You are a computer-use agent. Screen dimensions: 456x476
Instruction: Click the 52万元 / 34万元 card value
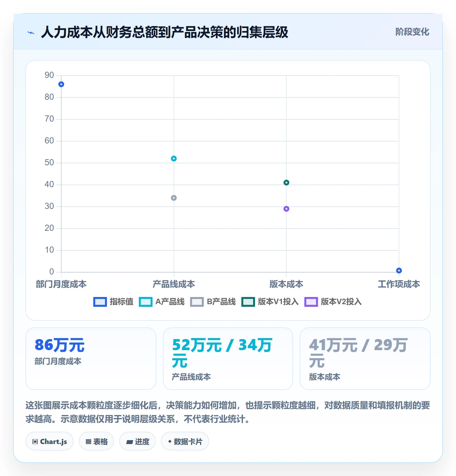click(x=222, y=353)
